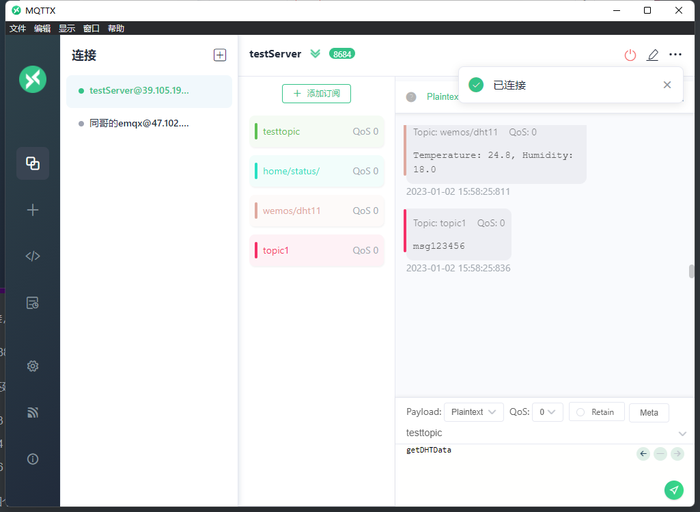Open the connection edit pencil icon
This screenshot has height=512, width=700.
pos(652,55)
